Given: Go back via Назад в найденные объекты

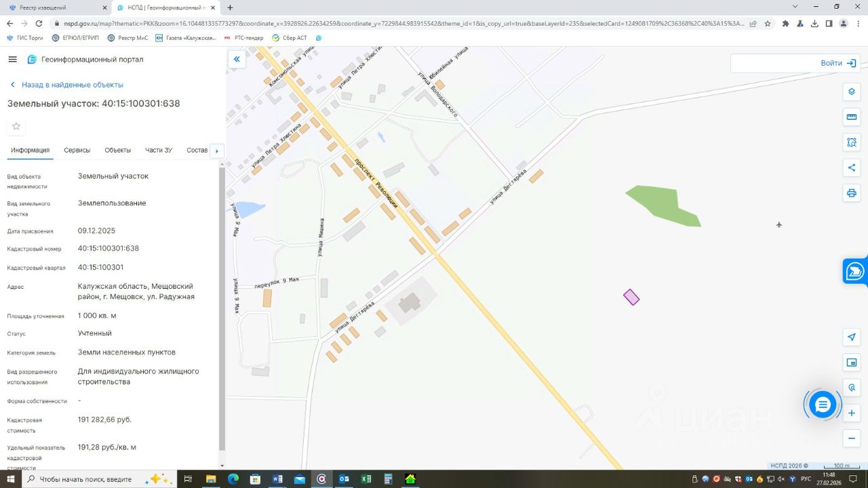Looking at the screenshot, I should coord(66,85).
